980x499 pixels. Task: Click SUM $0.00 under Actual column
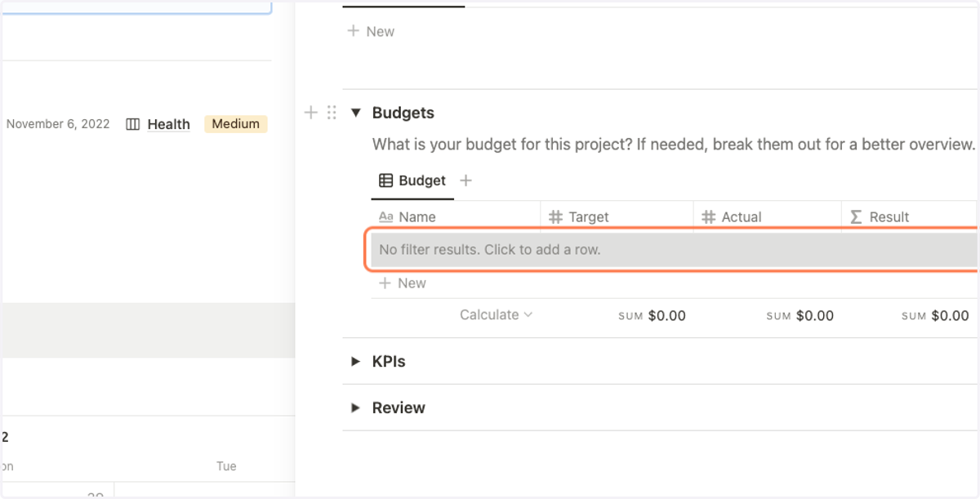pyautogui.click(x=800, y=315)
